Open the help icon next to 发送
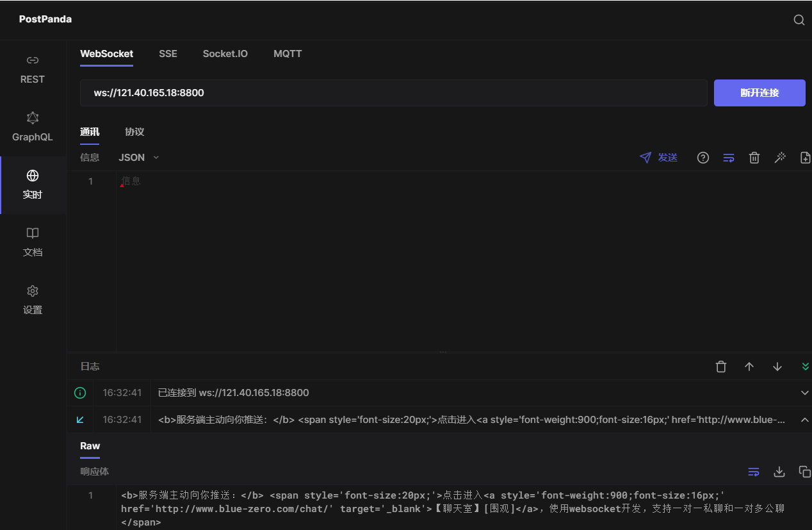 click(x=702, y=157)
